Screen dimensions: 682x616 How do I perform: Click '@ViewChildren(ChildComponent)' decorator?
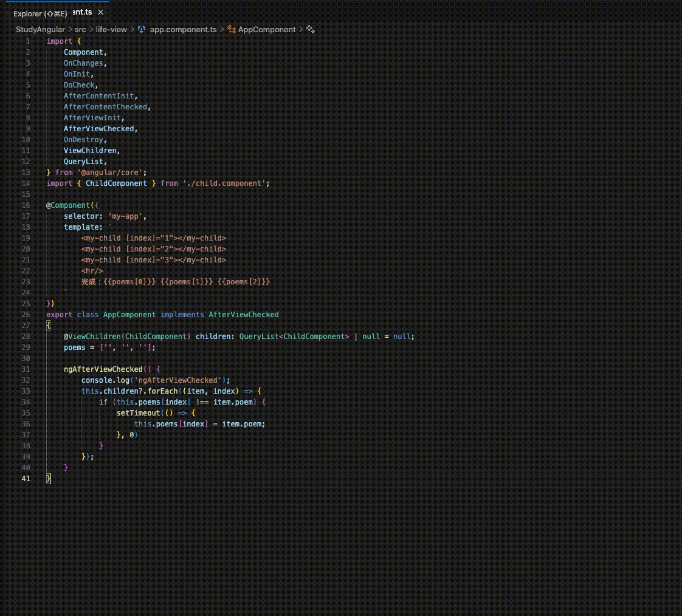click(x=127, y=337)
